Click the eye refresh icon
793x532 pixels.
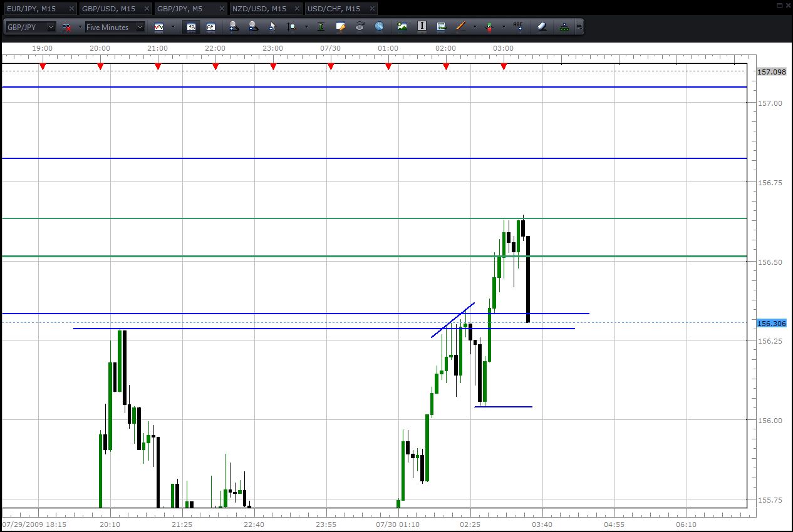point(360,27)
